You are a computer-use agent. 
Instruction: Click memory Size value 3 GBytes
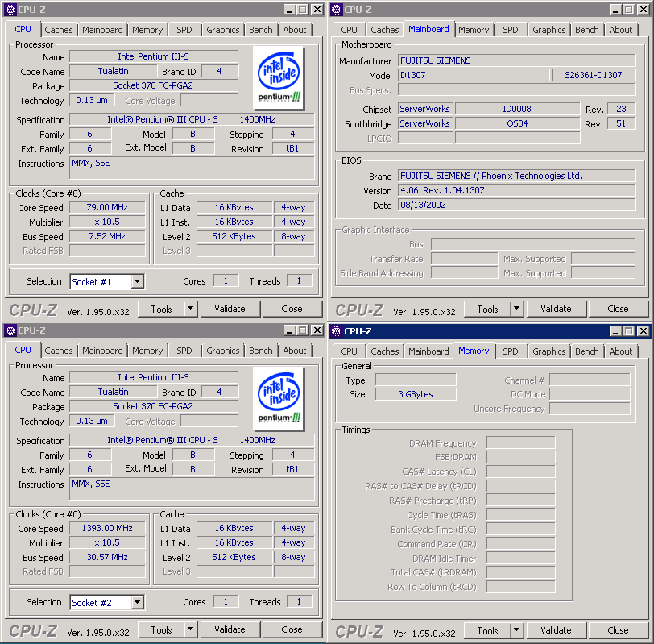tap(416, 394)
